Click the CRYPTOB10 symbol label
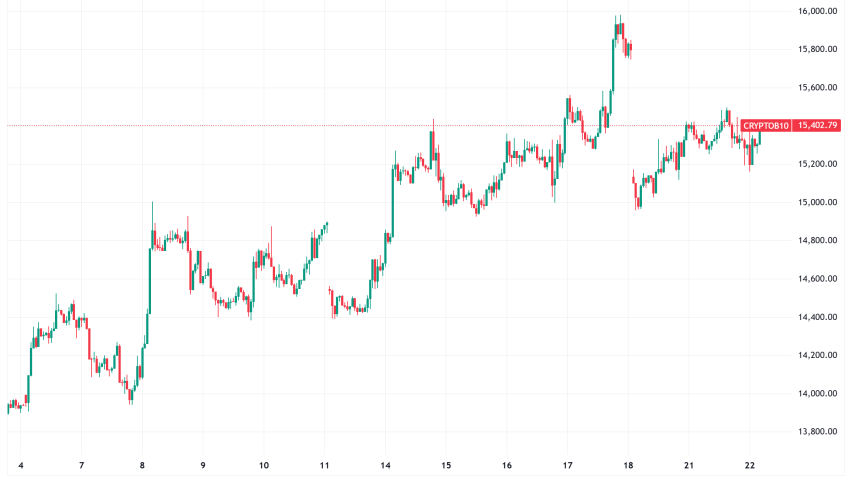The width and height of the screenshot is (852, 485). point(766,126)
